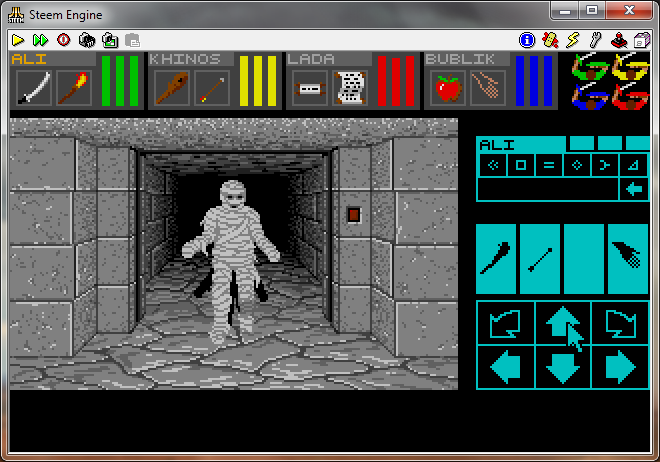Screen dimensions: 660x462
Task: Click the spell backspace arrow
Action: (634, 189)
